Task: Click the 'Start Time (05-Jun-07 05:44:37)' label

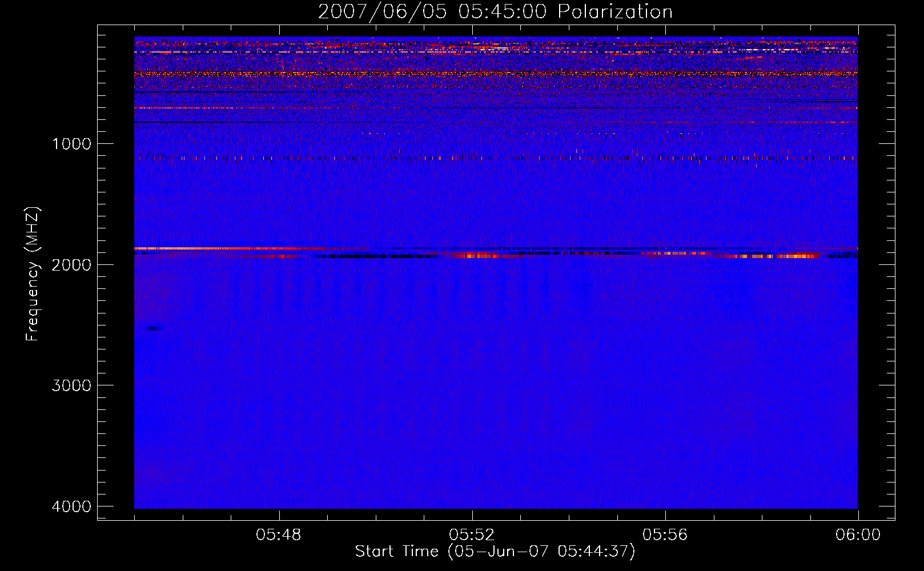Action: 495,552
